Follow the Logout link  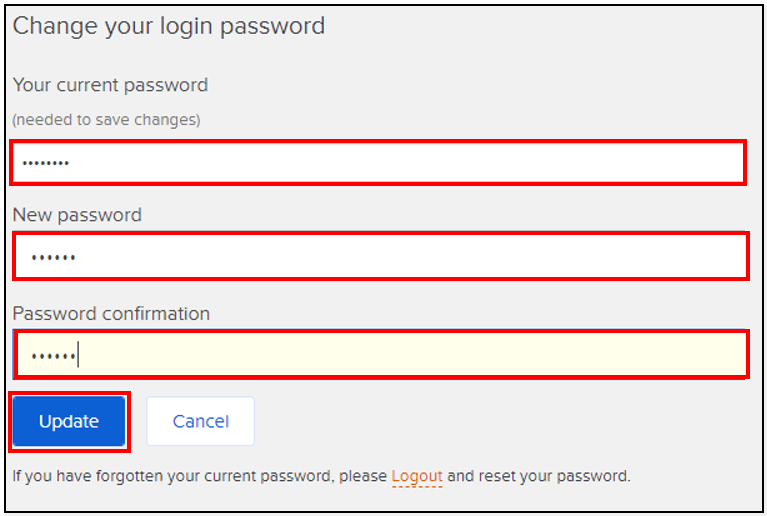(x=416, y=476)
